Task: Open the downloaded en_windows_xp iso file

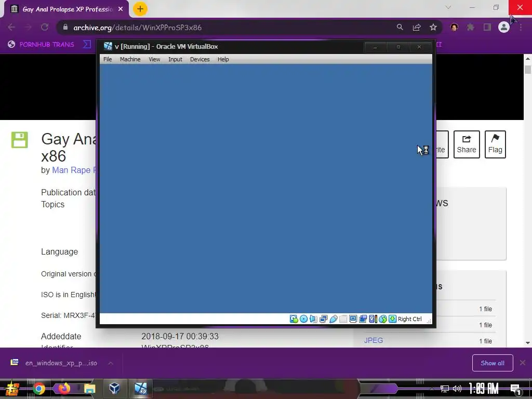Action: tap(54, 363)
